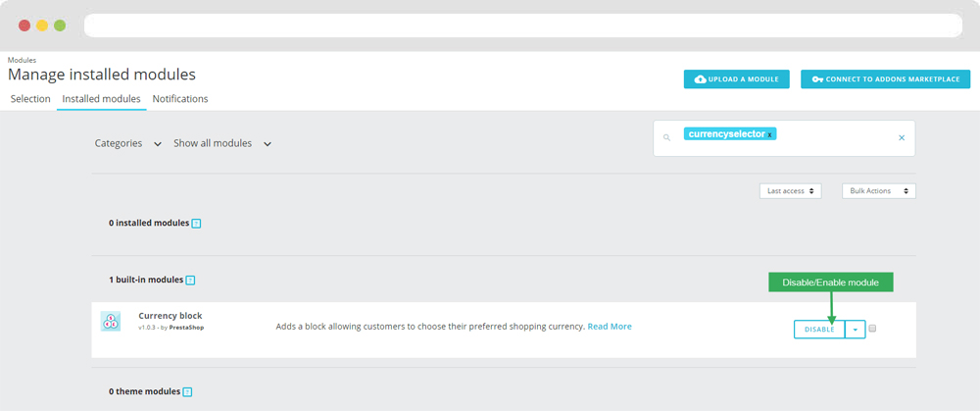
Task: Tick the Currency block module checkbox
Action: (x=872, y=329)
